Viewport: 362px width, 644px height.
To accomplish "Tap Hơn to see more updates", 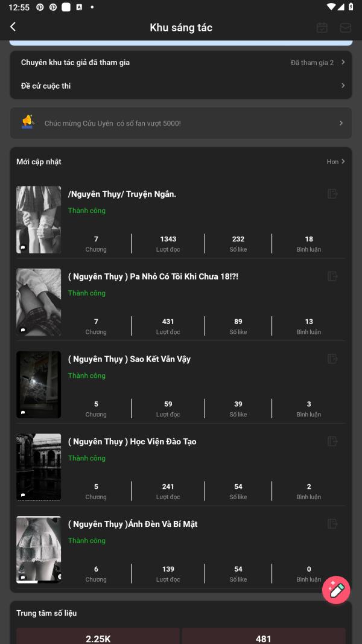I will coord(336,162).
